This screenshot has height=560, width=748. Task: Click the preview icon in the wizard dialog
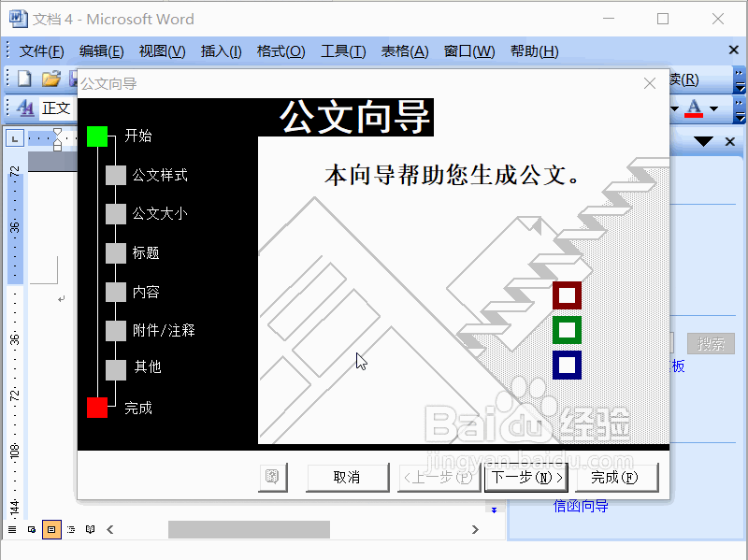click(x=271, y=477)
